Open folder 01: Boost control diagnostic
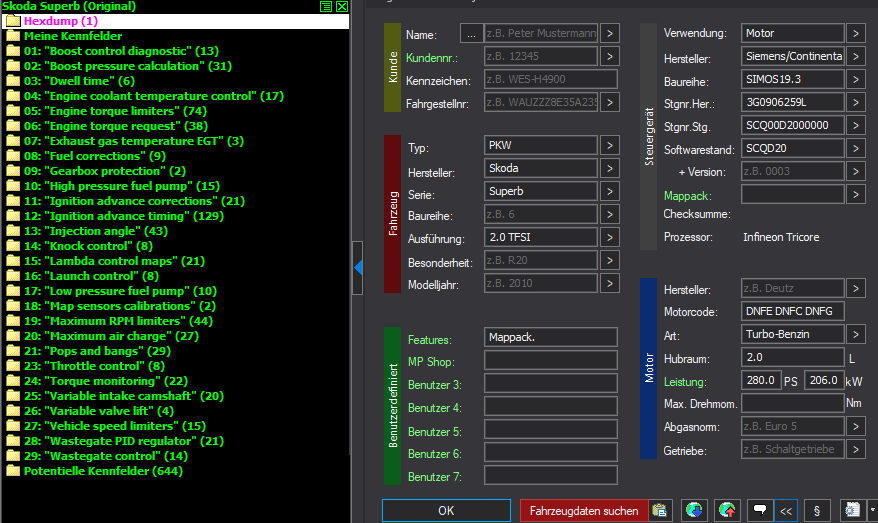This screenshot has width=878, height=523. 121,51
